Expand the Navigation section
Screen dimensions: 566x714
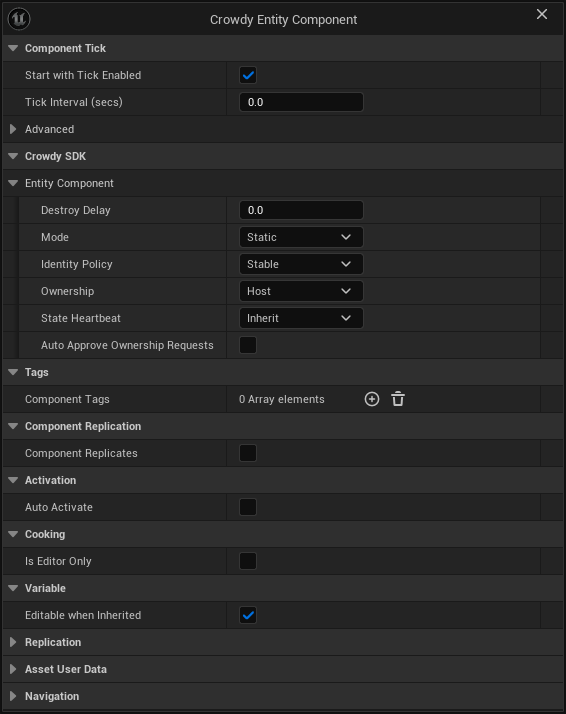click(x=13, y=696)
